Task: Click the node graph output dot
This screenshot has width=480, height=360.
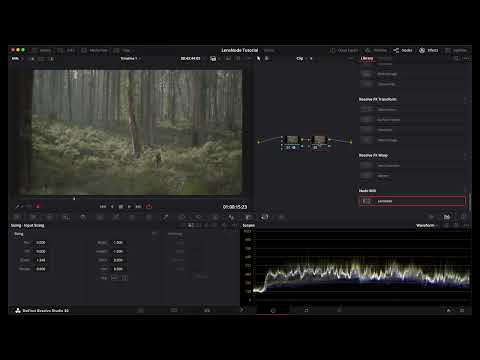Action: click(351, 142)
